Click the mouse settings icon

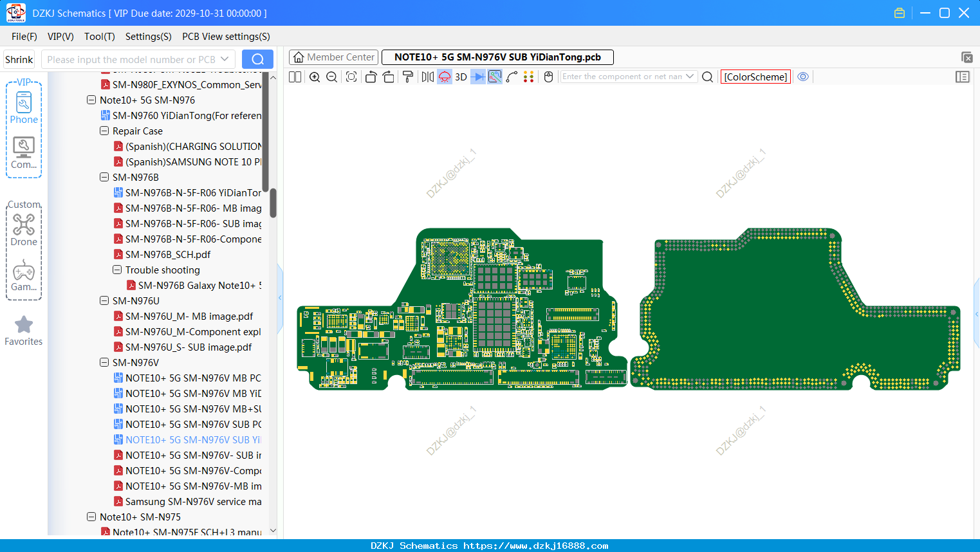(x=548, y=77)
